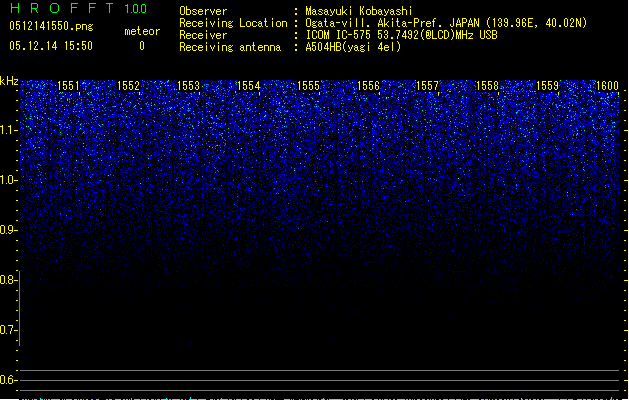Click the 1553 time marker
Viewport: 629px width, 400px height.
(189, 86)
